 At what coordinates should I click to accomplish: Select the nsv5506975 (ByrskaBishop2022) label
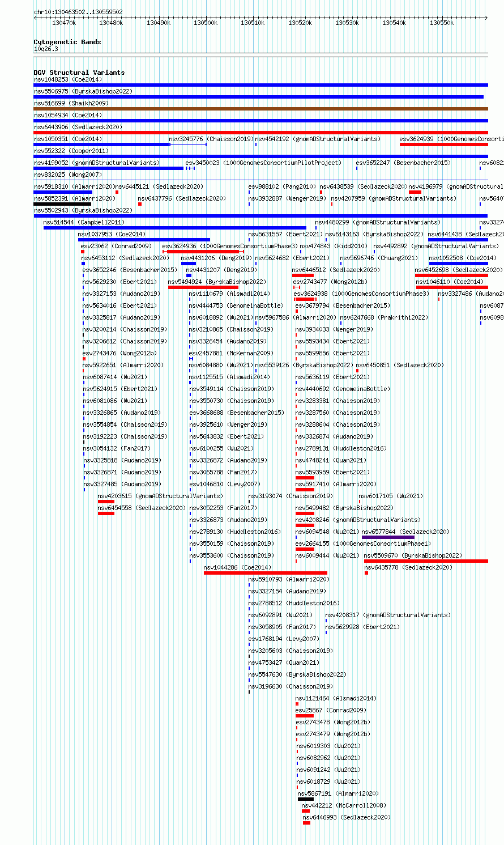[x=83, y=92]
